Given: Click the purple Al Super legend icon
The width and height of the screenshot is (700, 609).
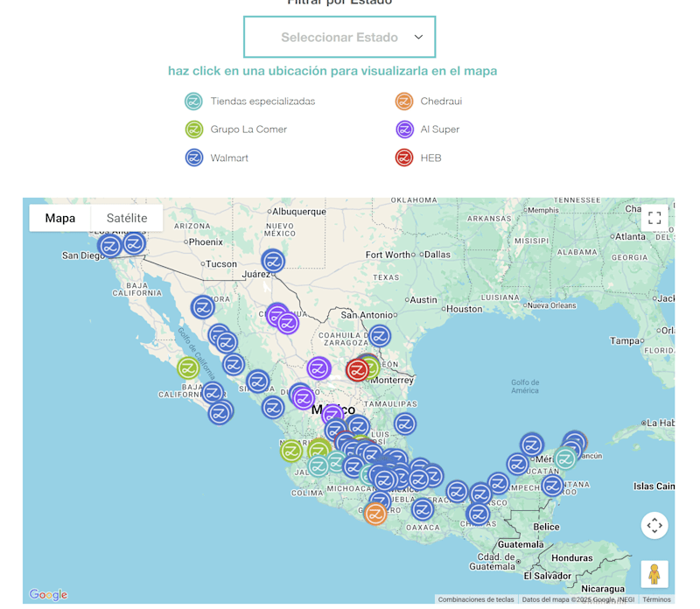Looking at the screenshot, I should [x=404, y=129].
